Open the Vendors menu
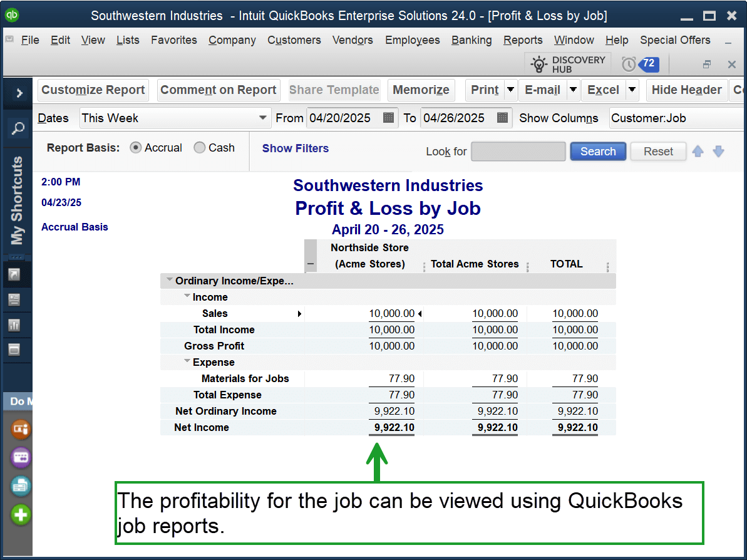747x560 pixels. pyautogui.click(x=353, y=40)
